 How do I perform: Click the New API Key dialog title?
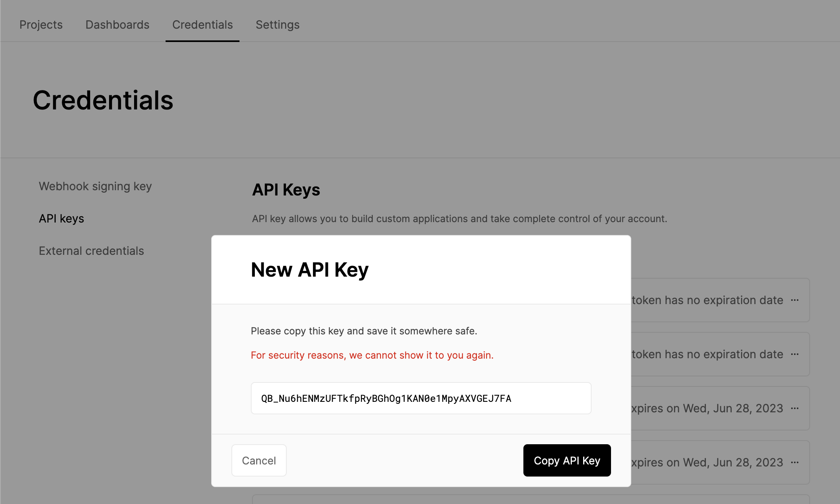point(310,270)
